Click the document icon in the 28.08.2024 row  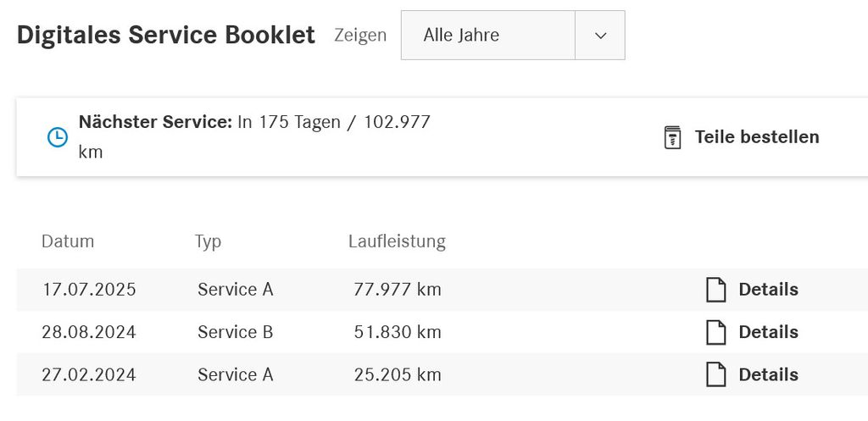coord(716,332)
